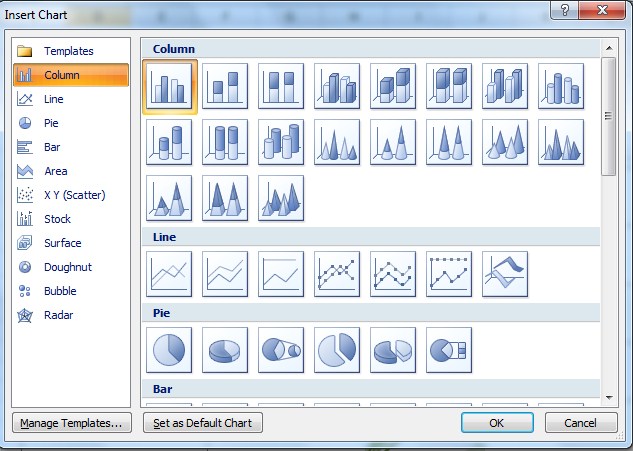
Task: Select the 3-D Column chart thumbnail
Action: pyautogui.click(x=505, y=86)
